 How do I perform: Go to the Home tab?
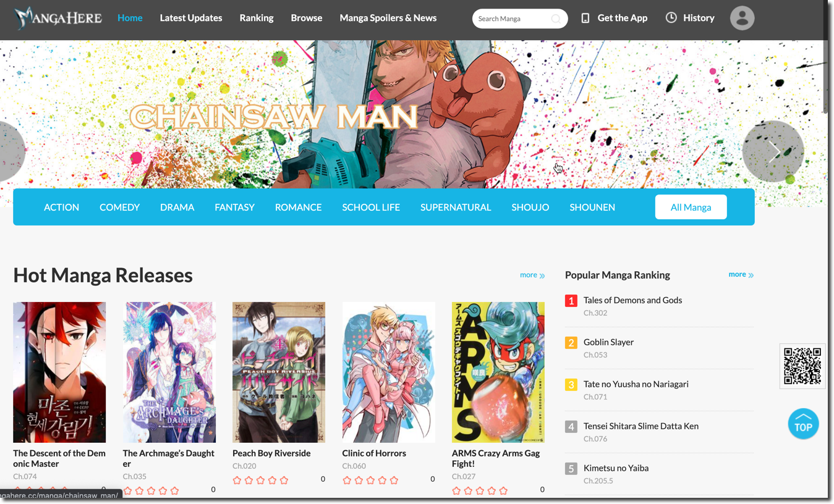(130, 18)
